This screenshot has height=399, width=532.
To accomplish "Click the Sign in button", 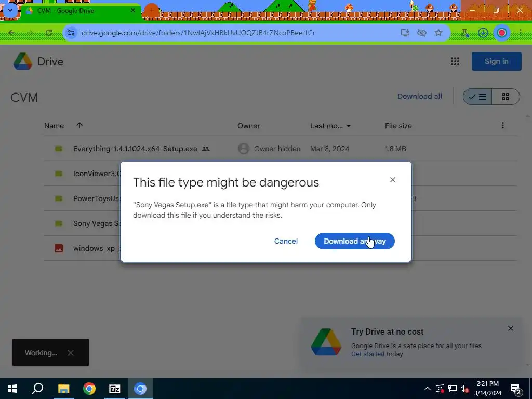I will pos(496,61).
